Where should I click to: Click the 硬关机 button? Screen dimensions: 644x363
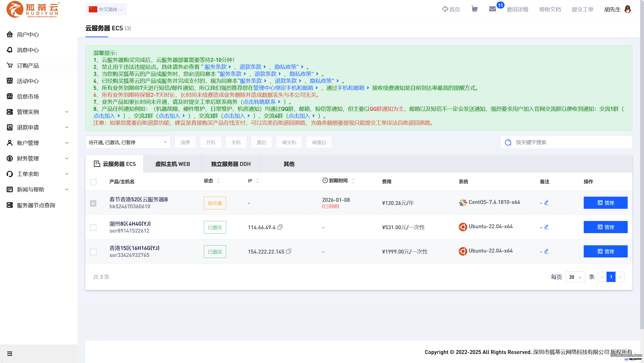click(289, 142)
